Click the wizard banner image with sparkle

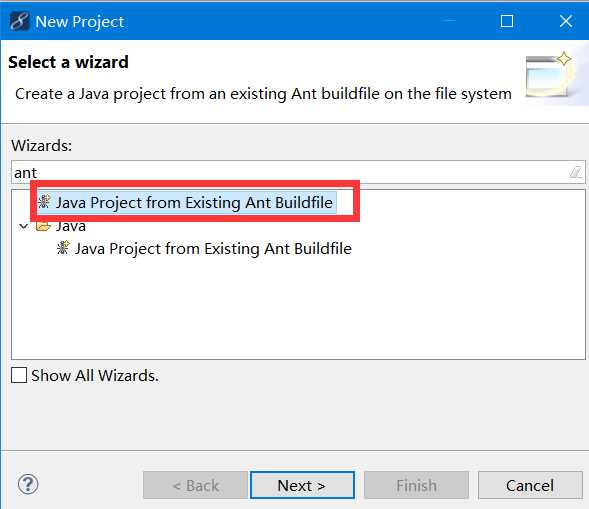[549, 75]
